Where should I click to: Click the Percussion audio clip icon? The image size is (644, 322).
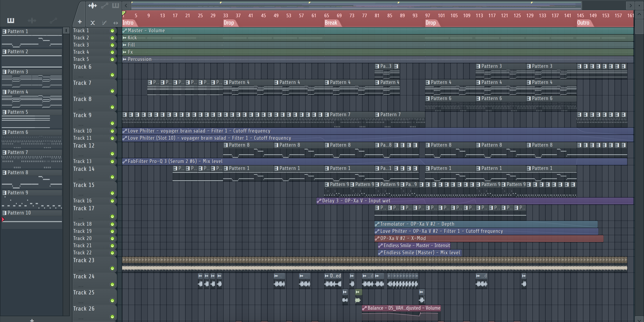[x=125, y=59]
